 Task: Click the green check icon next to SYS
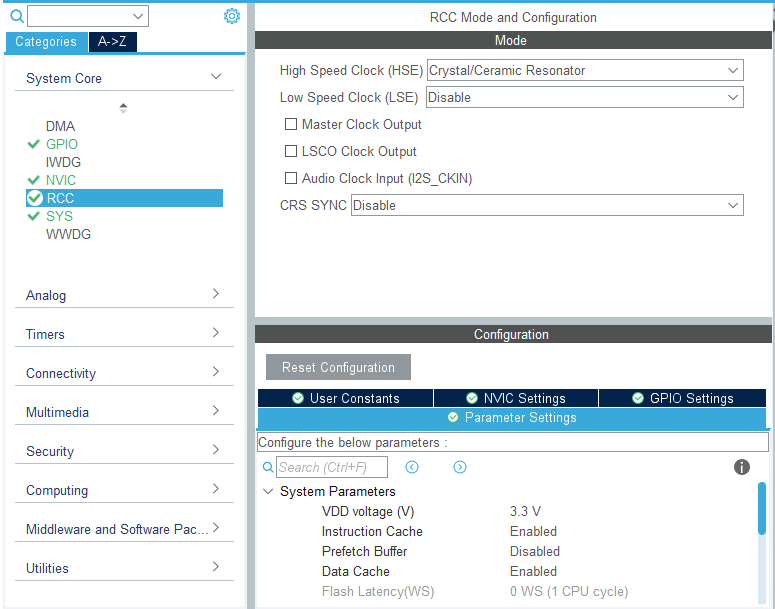33,216
